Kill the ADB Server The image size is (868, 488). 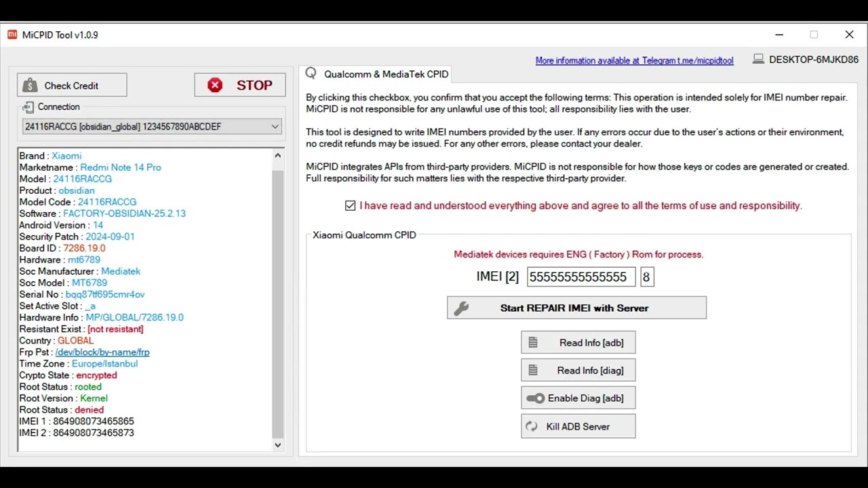pyautogui.click(x=578, y=426)
